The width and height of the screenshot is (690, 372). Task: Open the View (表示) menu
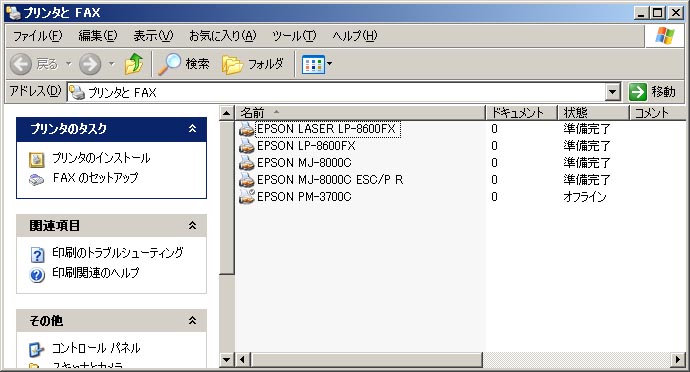[153, 36]
